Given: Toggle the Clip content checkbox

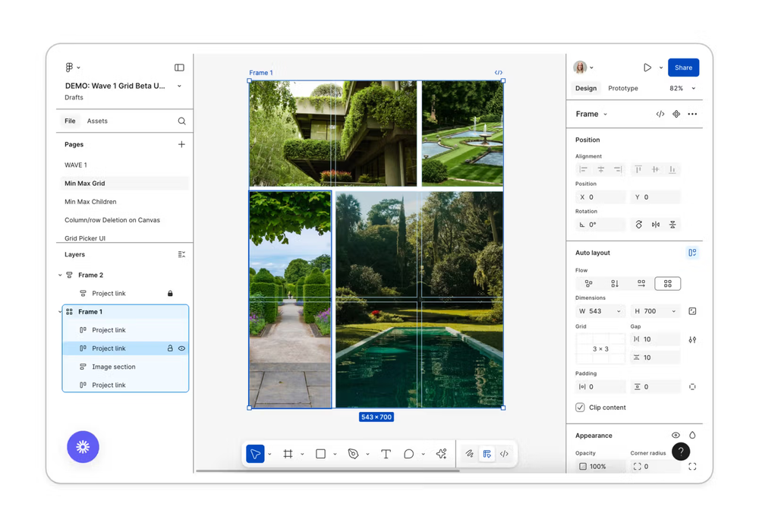Looking at the screenshot, I should (581, 408).
